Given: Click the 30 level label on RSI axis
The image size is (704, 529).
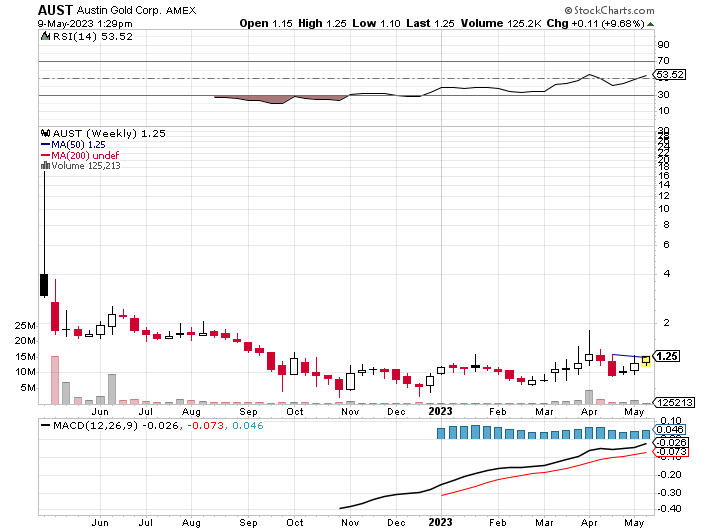Looking at the screenshot, I should point(664,95).
